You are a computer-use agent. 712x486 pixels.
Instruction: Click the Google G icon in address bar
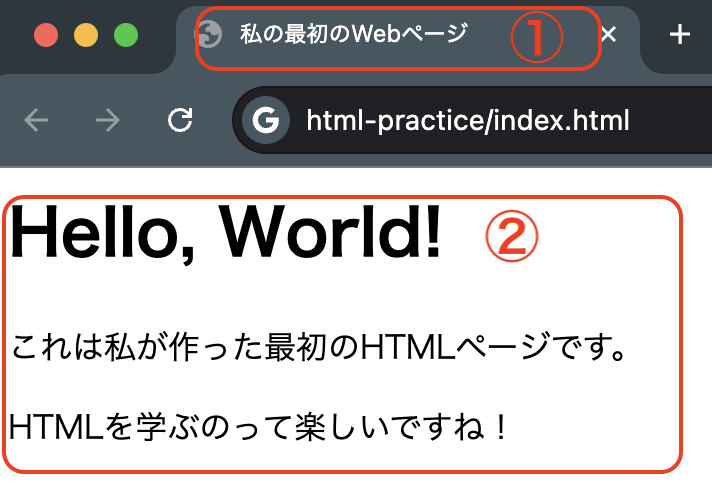[265, 121]
